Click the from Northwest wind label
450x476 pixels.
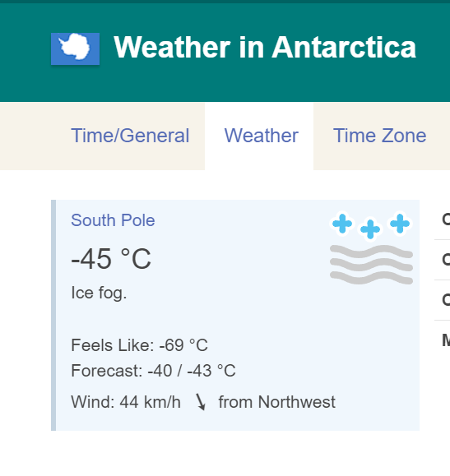click(x=276, y=402)
